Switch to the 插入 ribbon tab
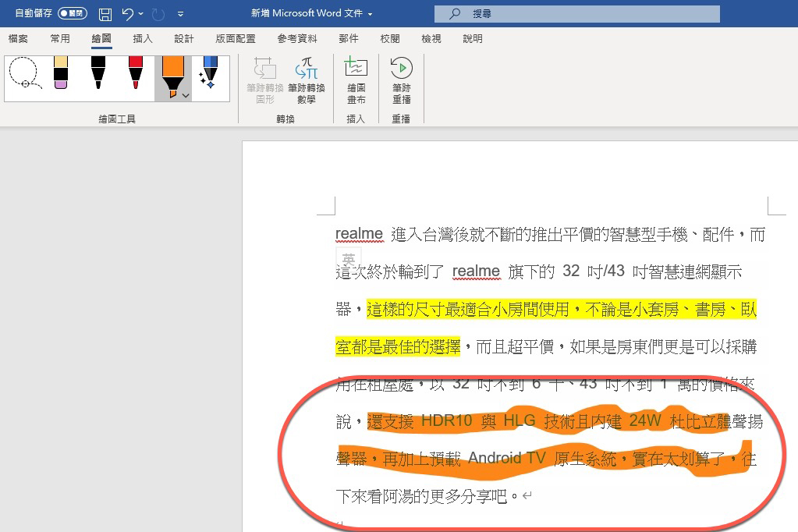The width and height of the screenshot is (798, 532). (143, 37)
